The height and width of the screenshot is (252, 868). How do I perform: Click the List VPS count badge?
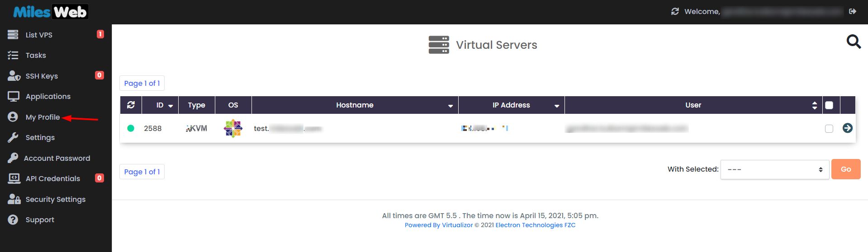pos(100,34)
